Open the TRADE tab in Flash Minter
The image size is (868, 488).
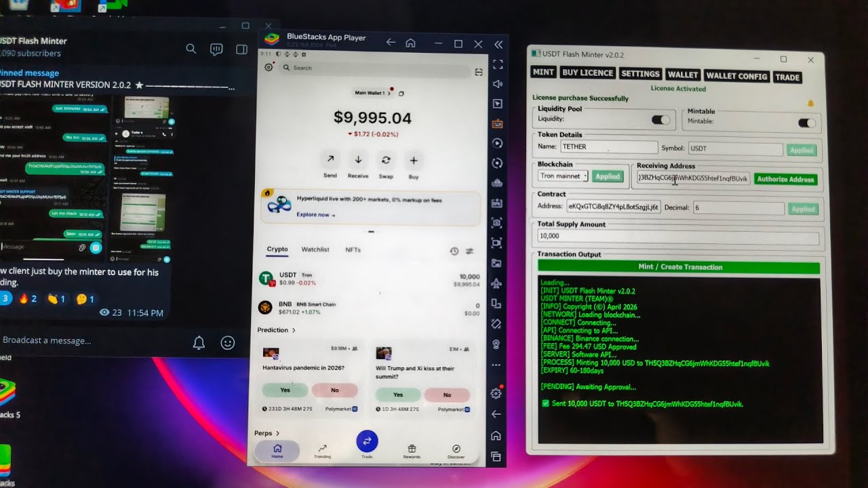[787, 77]
